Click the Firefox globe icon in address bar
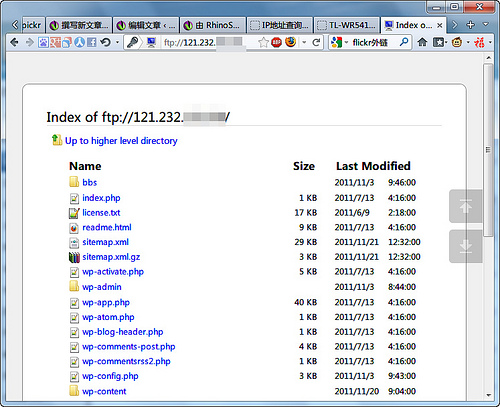Image resolution: width=500 pixels, height=407 pixels. [x=291, y=42]
